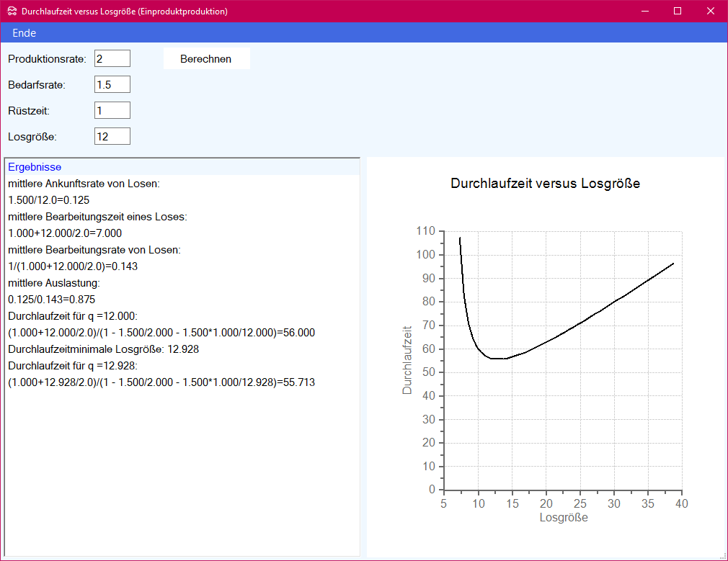Focus the Bedarfsrate input field
The width and height of the screenshot is (728, 561).
point(112,84)
